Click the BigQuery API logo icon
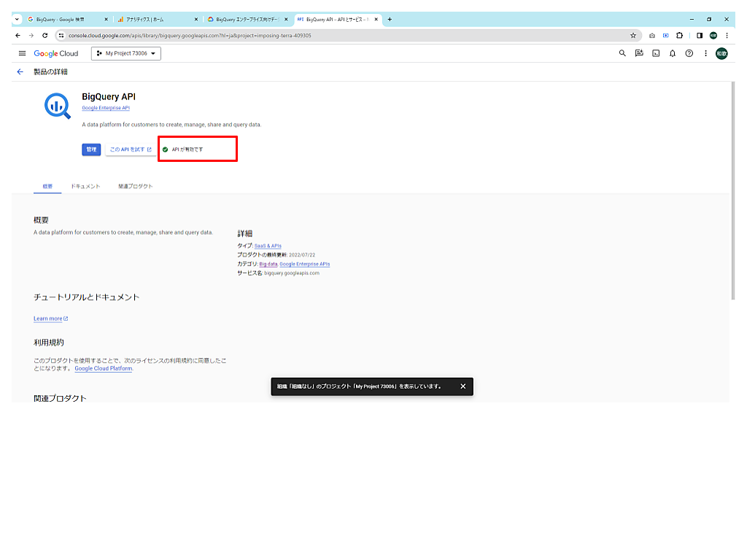 [58, 106]
